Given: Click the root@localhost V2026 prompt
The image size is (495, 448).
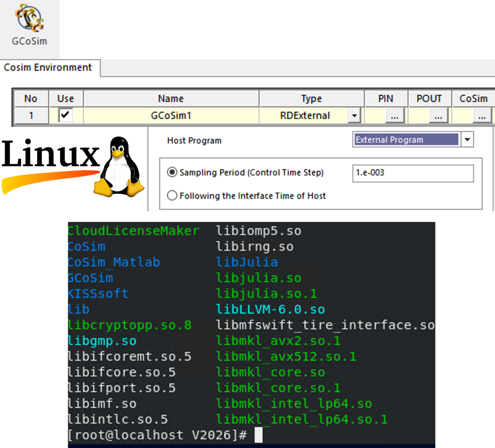Looking at the screenshot, I should tap(157, 435).
